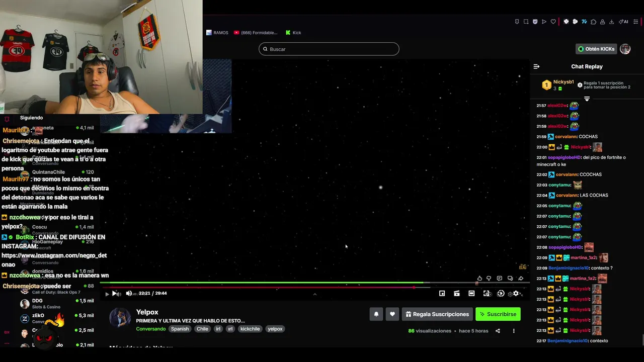This screenshot has width=644, height=362.
Task: Open the snapshot tool in browser toolbar
Action: point(526,22)
